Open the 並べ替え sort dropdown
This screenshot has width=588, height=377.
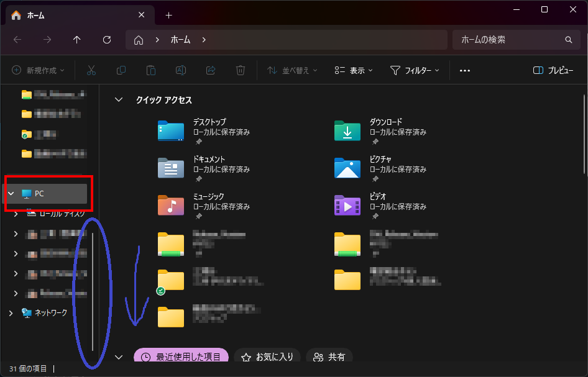tap(292, 70)
